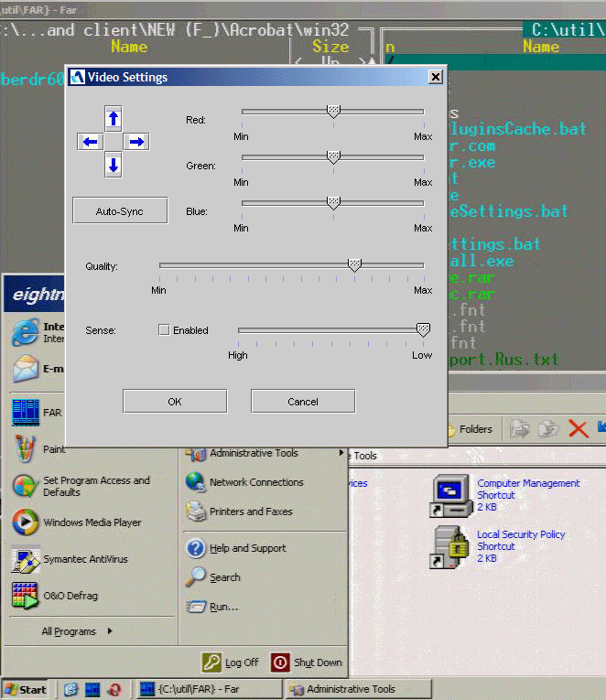
Task: Select all.exe file in Far panel
Action: [482, 260]
